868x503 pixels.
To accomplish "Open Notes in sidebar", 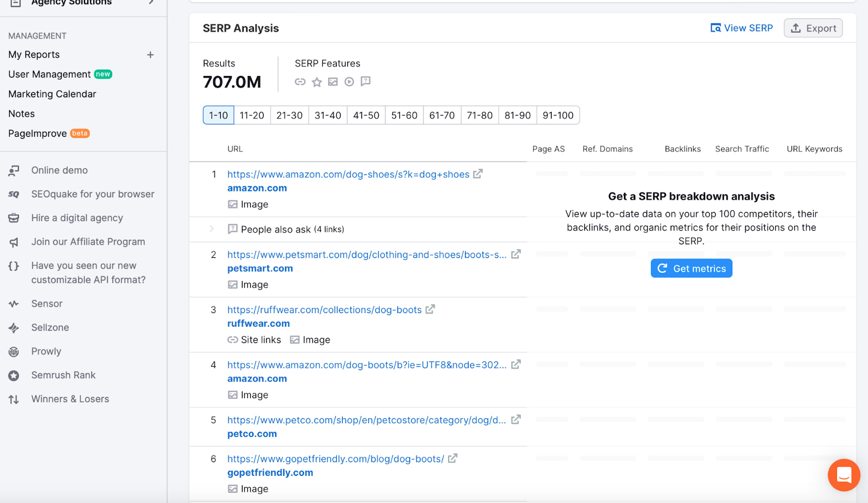I will [22, 114].
